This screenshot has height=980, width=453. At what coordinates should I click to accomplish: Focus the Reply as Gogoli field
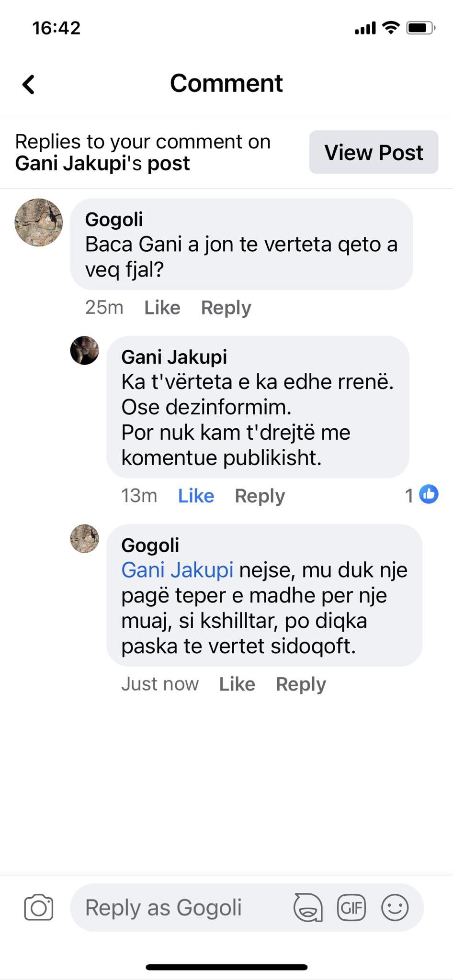click(182, 908)
